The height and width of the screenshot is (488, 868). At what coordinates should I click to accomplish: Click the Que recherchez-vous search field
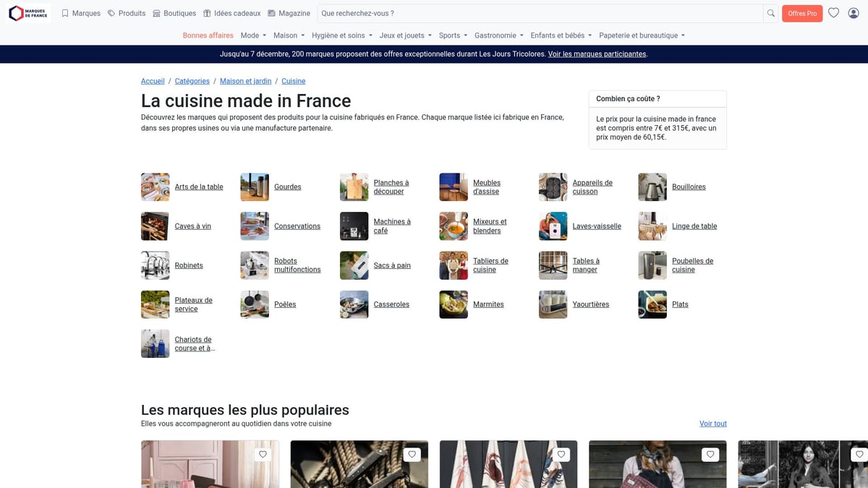[x=540, y=13]
